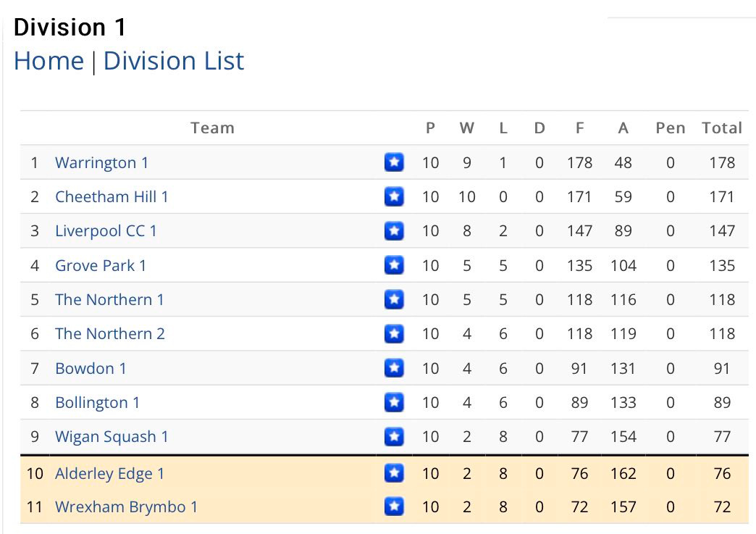
Task: Click the star icon beside Wigan Squash 1
Action: (x=394, y=437)
